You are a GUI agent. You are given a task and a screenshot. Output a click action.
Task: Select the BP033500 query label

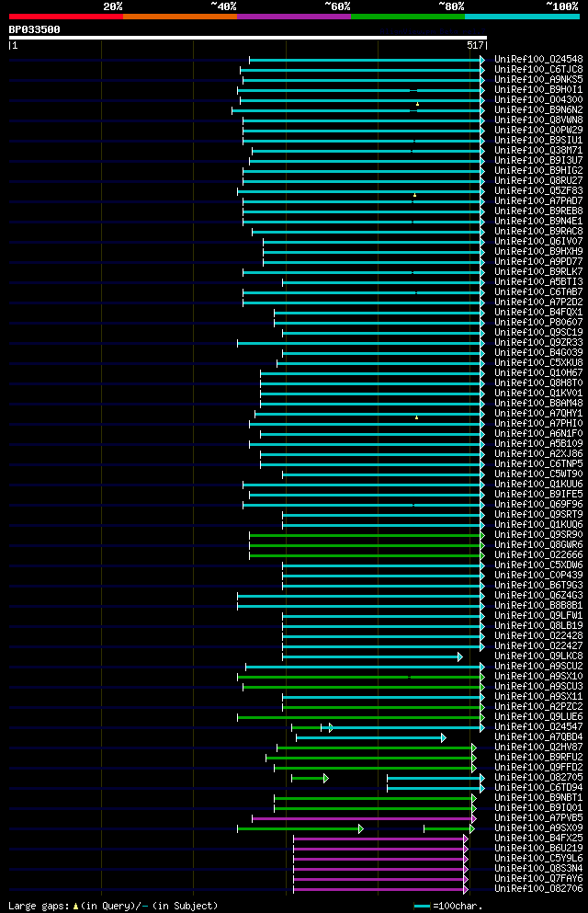point(34,29)
